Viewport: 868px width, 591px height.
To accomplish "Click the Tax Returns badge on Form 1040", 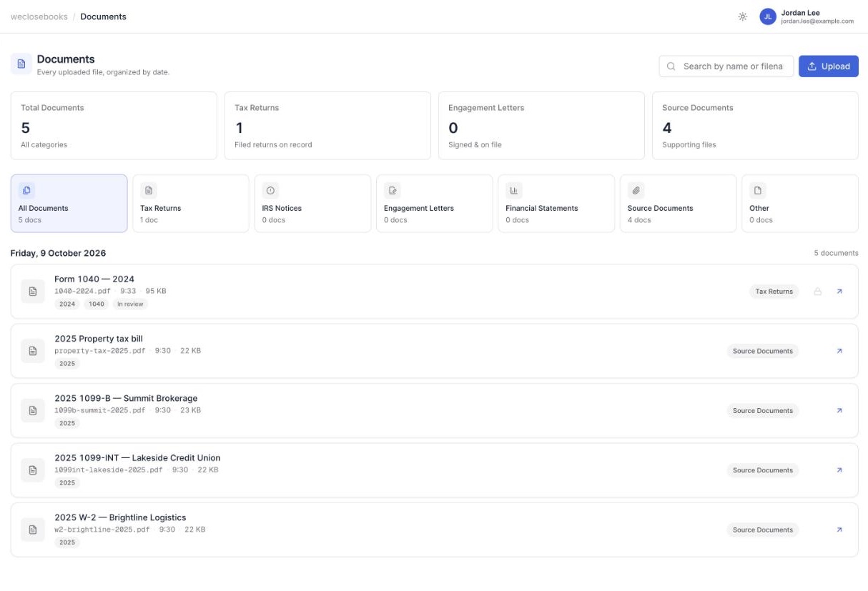I will coord(774,292).
